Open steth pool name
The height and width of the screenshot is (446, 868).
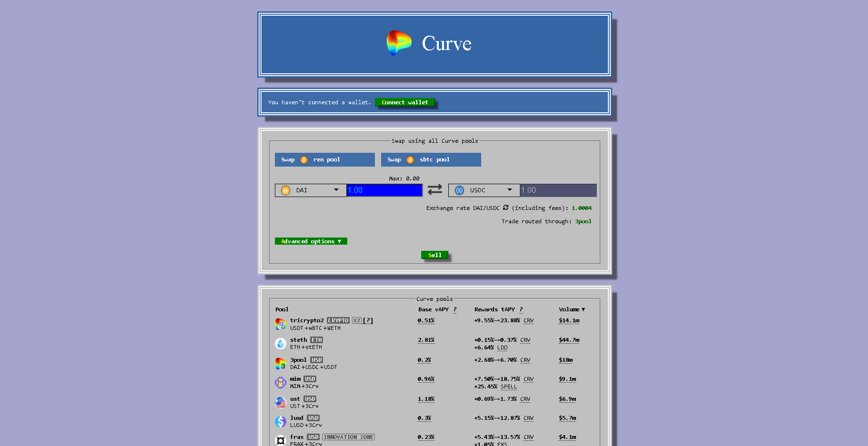299,340
